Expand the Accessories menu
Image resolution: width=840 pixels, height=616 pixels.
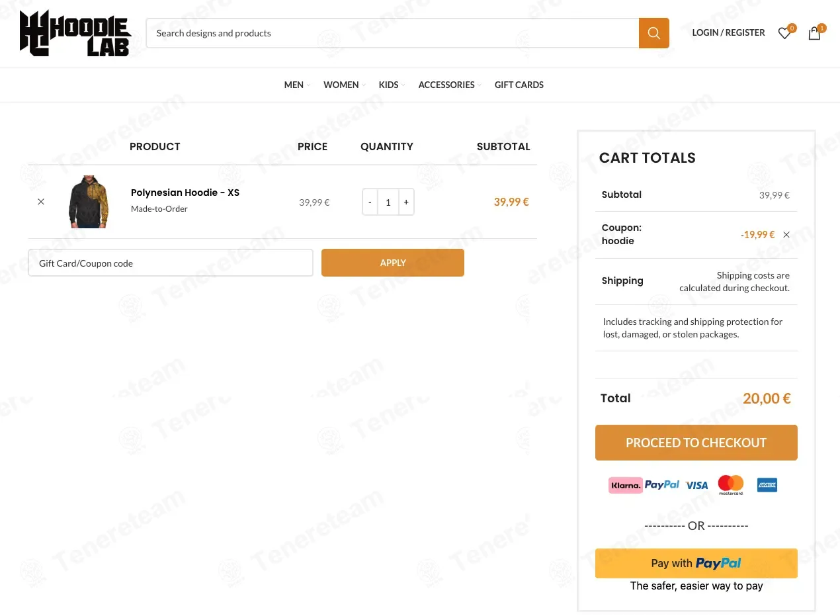click(450, 85)
